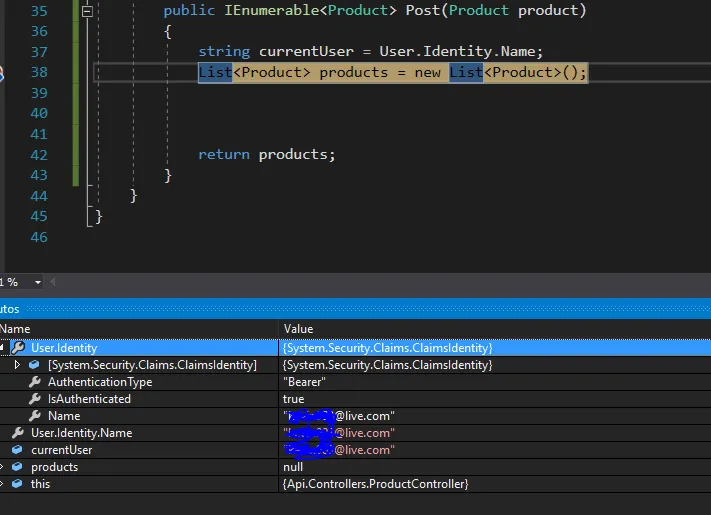Click the horizontal scroll left arrow
The height and width of the screenshot is (515, 711).
point(53,282)
